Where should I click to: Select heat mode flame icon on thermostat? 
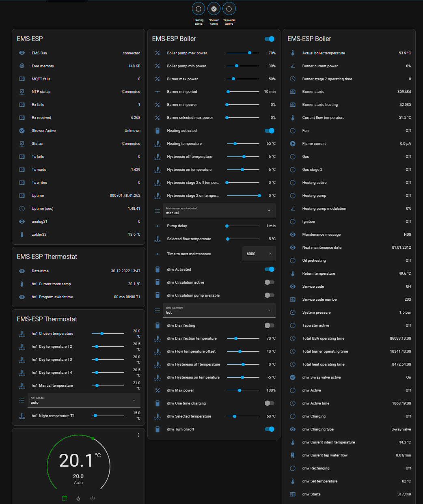78,498
